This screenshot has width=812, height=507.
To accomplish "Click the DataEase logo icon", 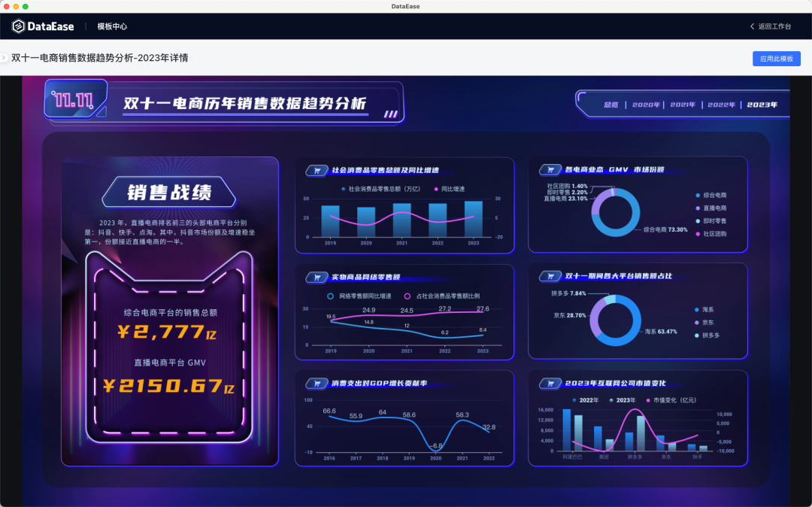I will pyautogui.click(x=18, y=26).
